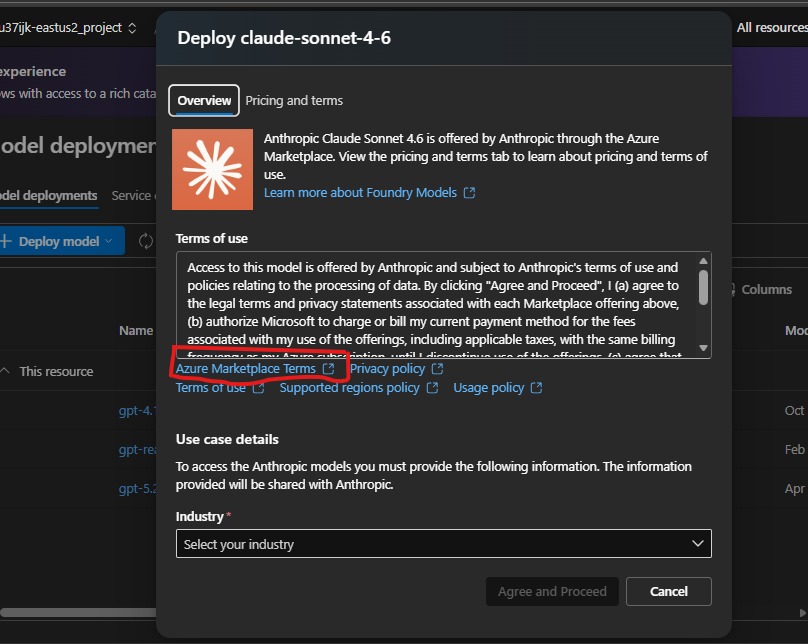Open the Usage policy link
The width and height of the screenshot is (808, 644).
[489, 387]
